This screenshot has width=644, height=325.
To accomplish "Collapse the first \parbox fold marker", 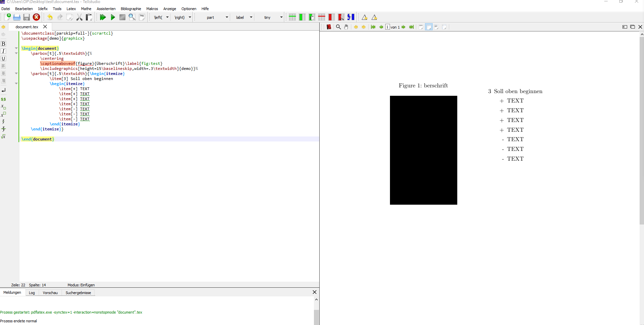I will 16,53.
